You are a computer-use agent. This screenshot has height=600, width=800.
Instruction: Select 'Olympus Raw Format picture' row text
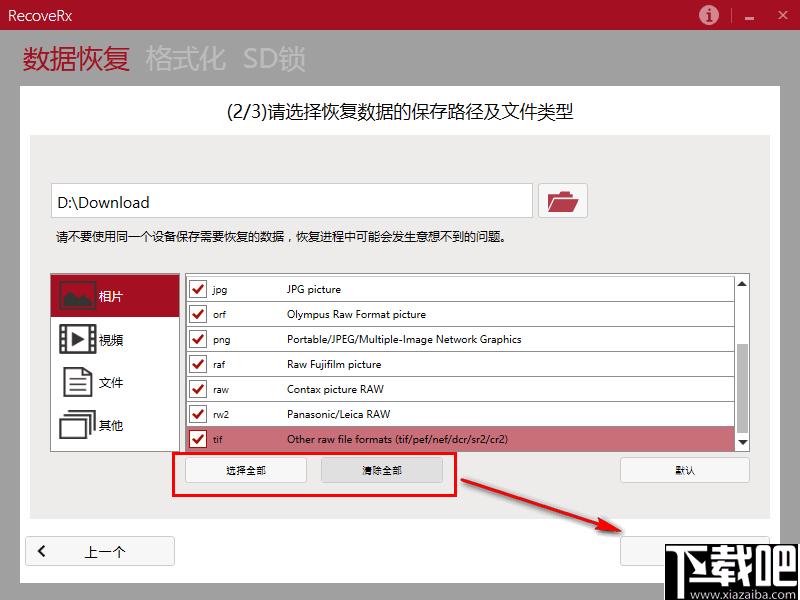pyautogui.click(x=356, y=314)
